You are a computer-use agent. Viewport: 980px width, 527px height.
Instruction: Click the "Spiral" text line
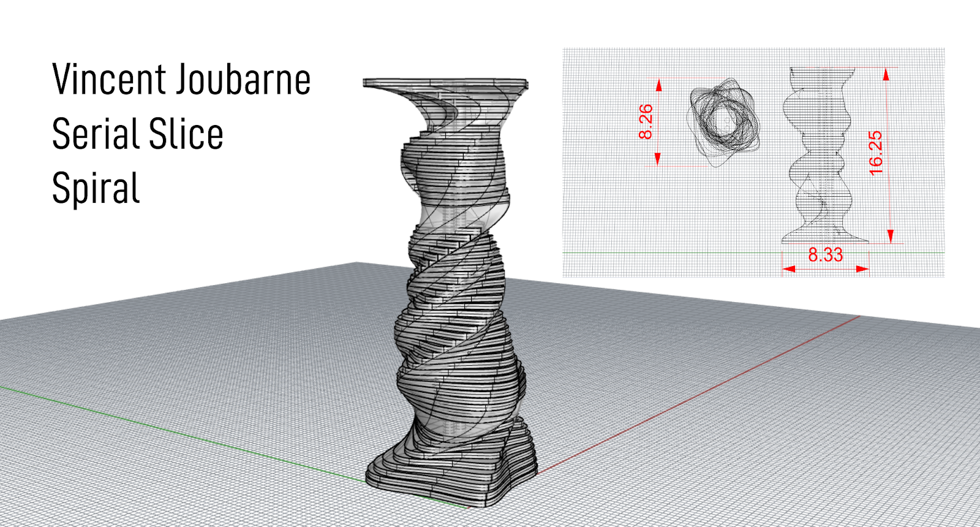point(96,189)
